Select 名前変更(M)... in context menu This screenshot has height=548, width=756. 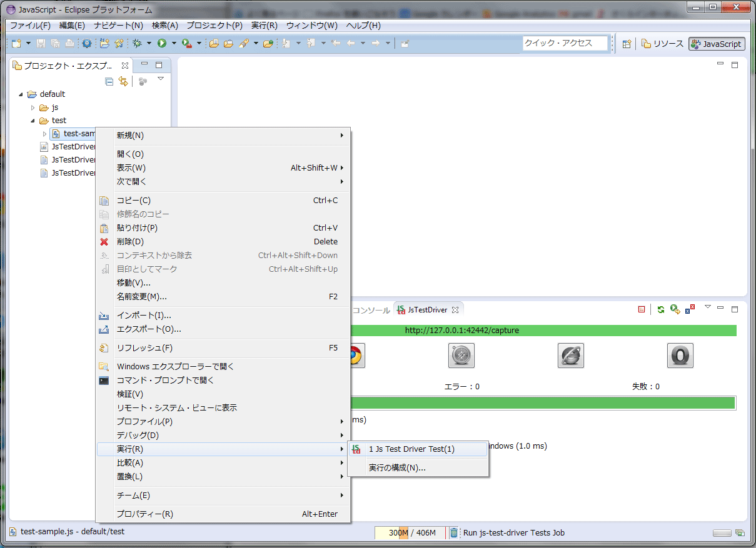point(223,297)
